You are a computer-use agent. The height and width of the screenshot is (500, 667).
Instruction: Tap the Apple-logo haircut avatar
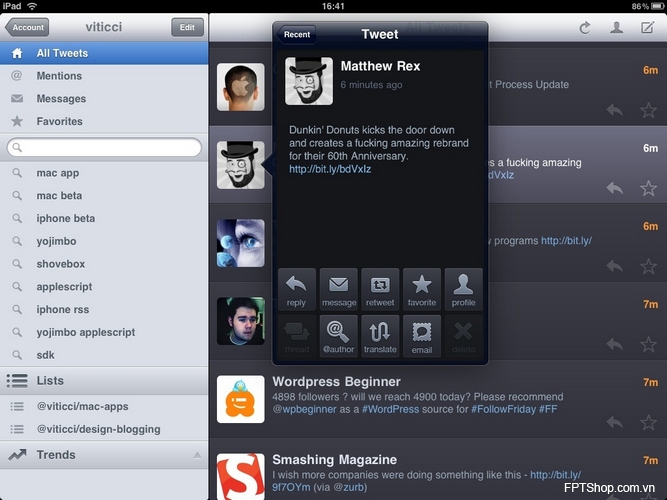pyautogui.click(x=241, y=87)
